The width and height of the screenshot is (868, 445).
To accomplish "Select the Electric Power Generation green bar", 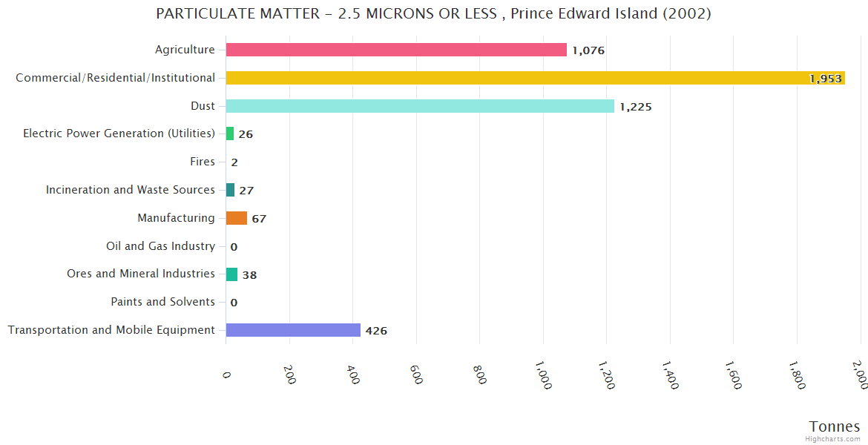I will (230, 133).
